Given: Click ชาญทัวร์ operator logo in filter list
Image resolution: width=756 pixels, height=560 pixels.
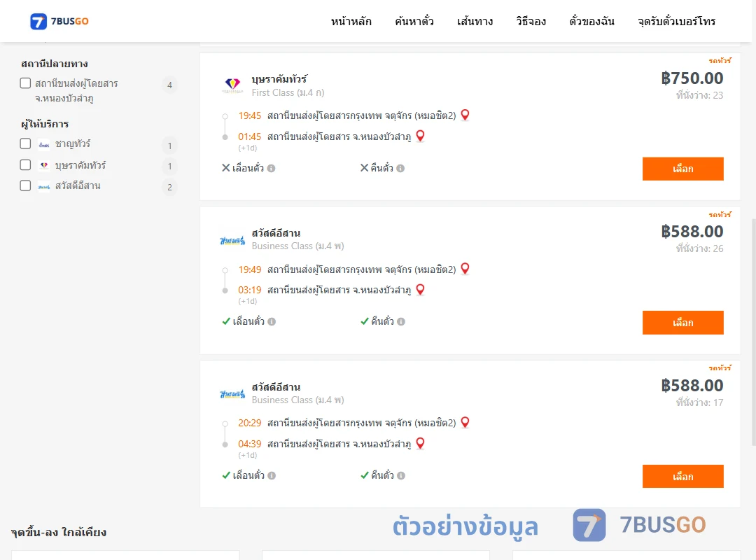Looking at the screenshot, I should coord(44,144).
